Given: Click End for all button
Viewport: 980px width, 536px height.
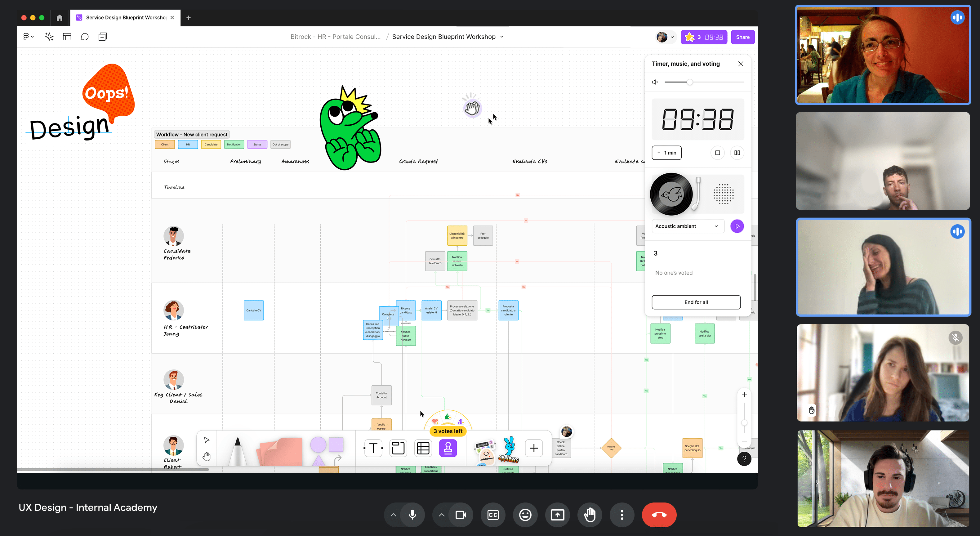Looking at the screenshot, I should [x=696, y=302].
